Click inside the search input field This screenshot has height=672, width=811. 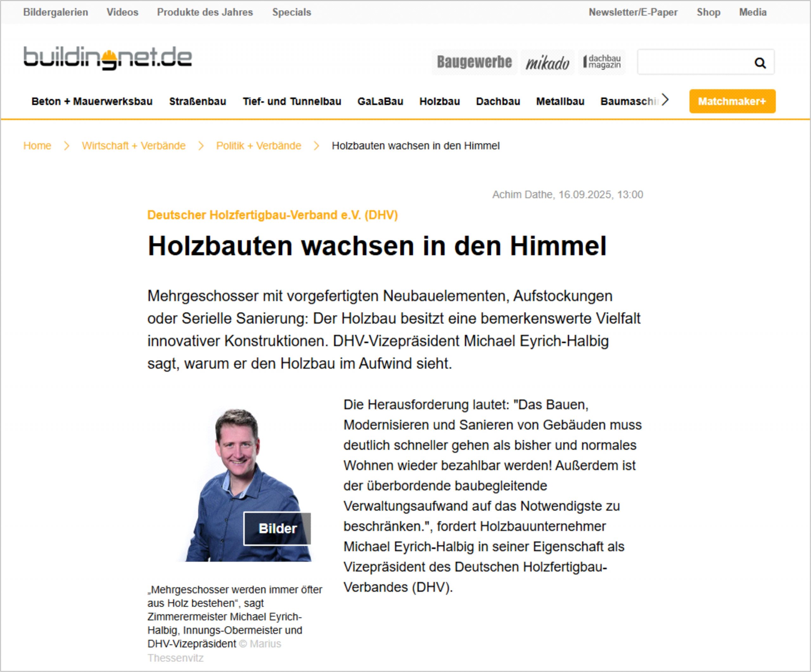(x=693, y=62)
